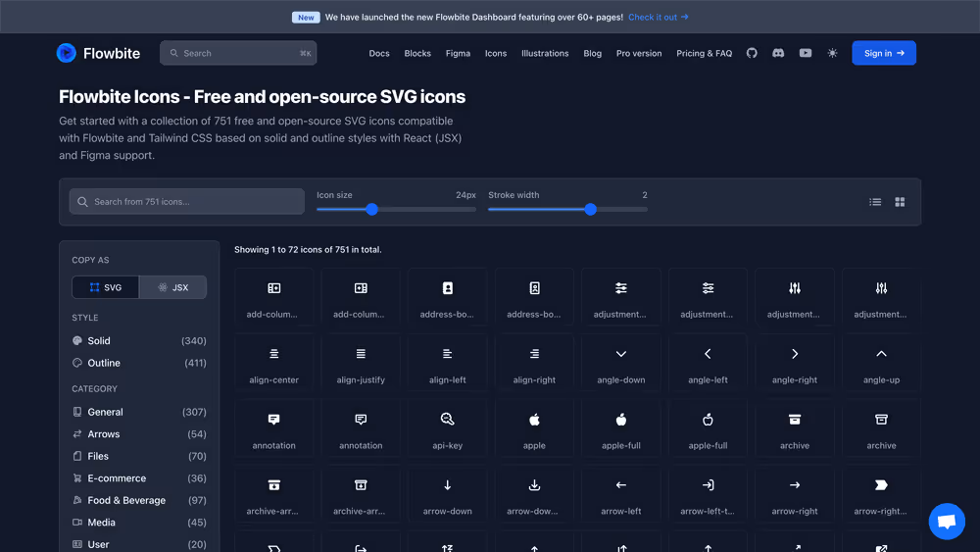Image resolution: width=980 pixels, height=552 pixels.
Task: Toggle the light/dark theme switch
Action: point(833,53)
